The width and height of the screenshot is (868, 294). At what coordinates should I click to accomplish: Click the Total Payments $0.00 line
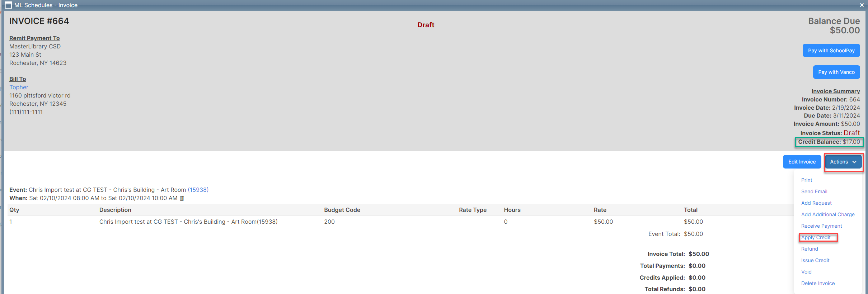673,266
